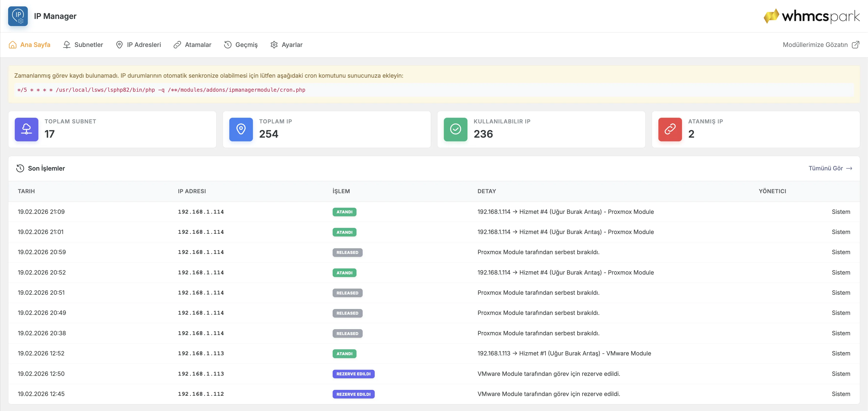868x411 pixels.
Task: Click the YÖNETICI column header
Action: 772,191
